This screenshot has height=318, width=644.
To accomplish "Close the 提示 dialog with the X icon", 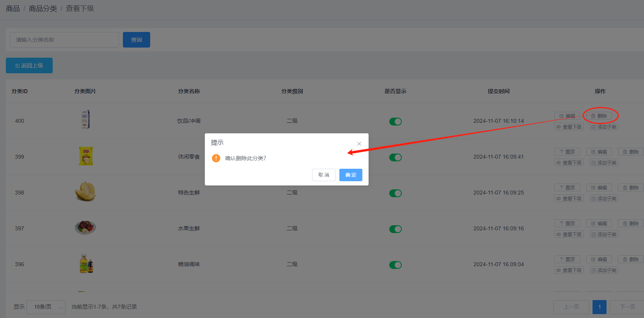I will 359,144.
